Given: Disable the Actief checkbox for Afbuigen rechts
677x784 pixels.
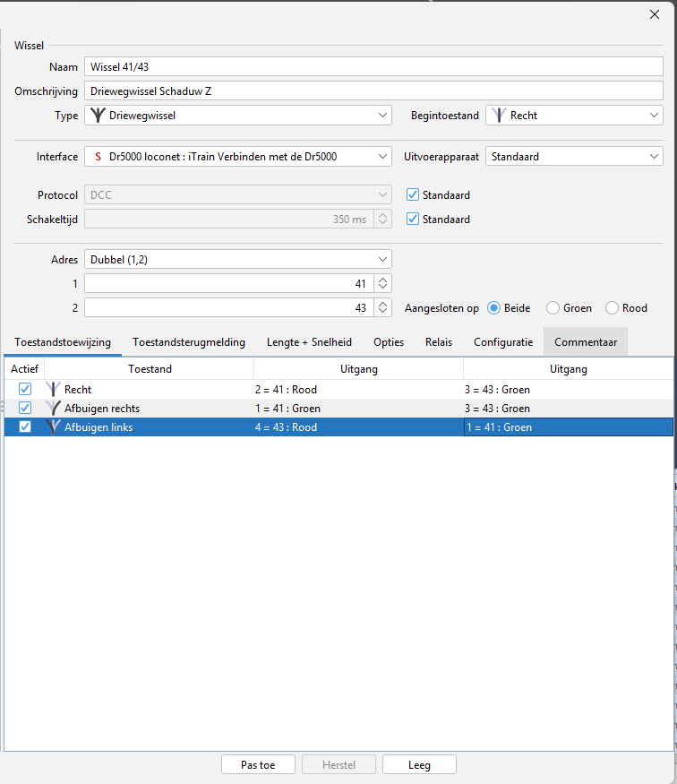Looking at the screenshot, I should pos(25,409).
